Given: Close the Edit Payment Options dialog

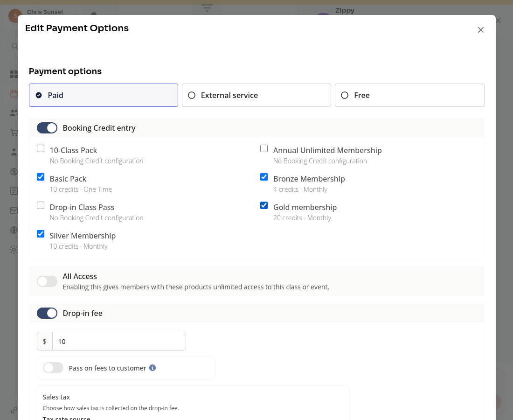Looking at the screenshot, I should (x=481, y=30).
